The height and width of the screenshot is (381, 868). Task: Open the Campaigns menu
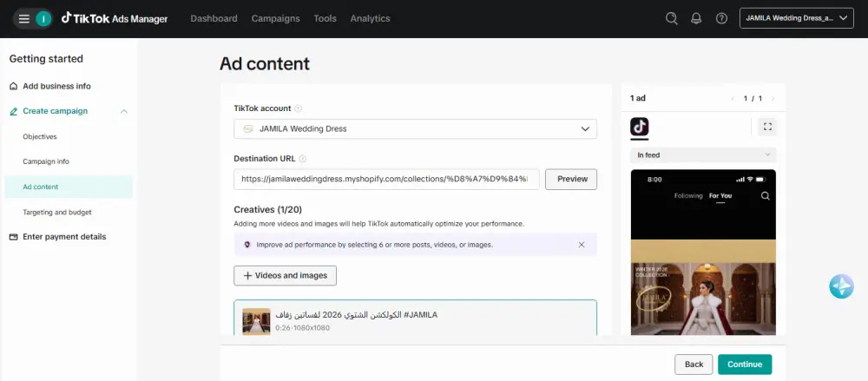point(275,18)
